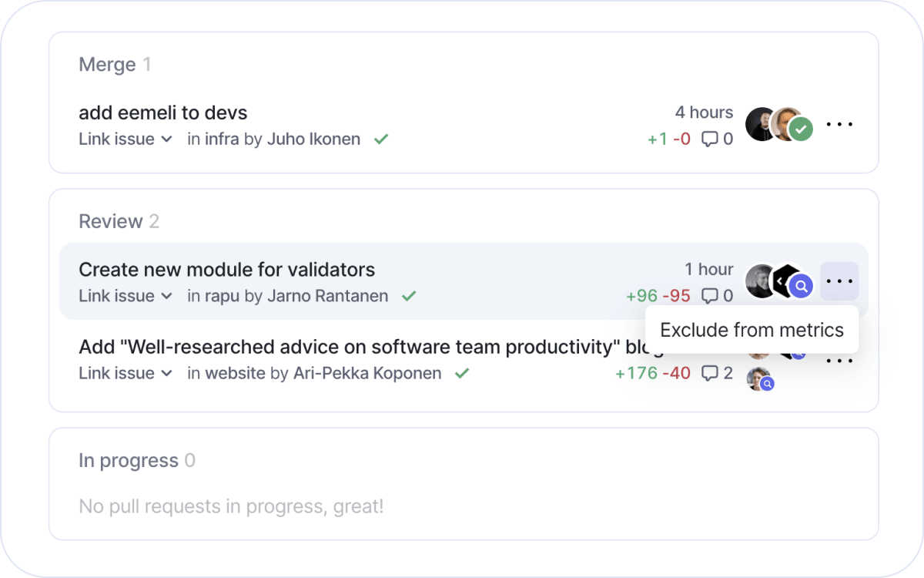Click green check status beside Ari-Pekka Koponen

pyautogui.click(x=462, y=374)
